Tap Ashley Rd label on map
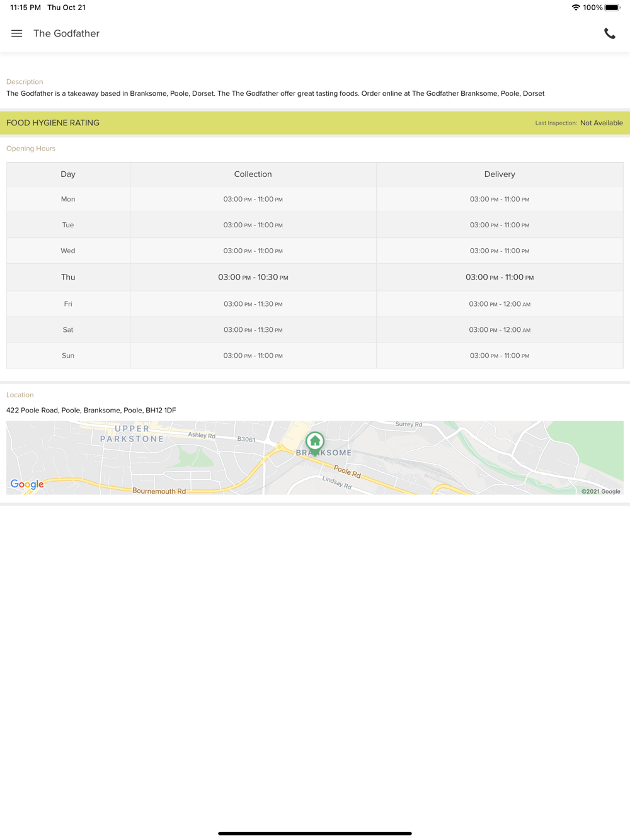The image size is (630, 840). 202,434
